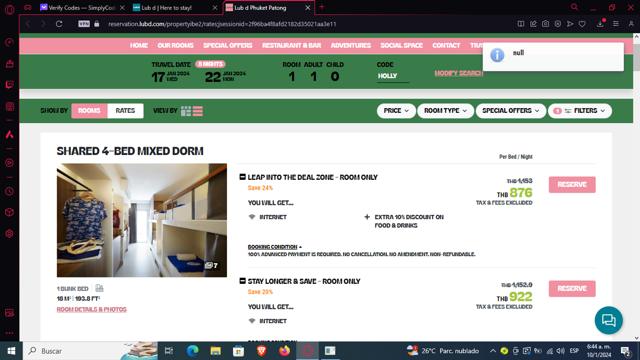Show hidden system tray icons chevron

(x=493, y=351)
